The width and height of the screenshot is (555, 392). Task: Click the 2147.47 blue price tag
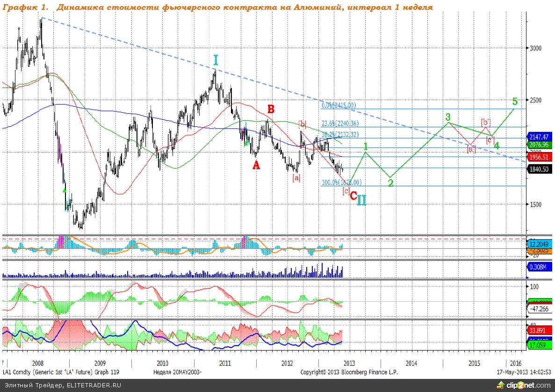click(x=540, y=137)
